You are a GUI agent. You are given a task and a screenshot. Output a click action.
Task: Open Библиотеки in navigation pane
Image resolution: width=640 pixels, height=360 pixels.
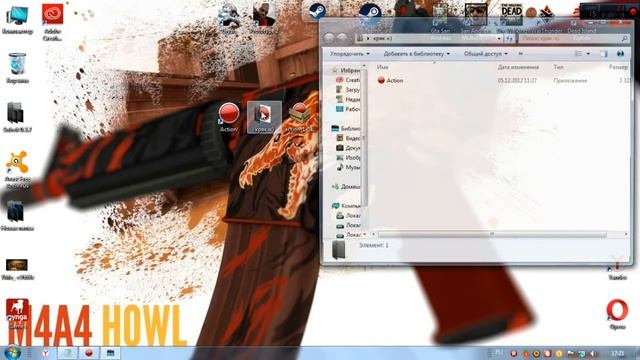tap(346, 129)
